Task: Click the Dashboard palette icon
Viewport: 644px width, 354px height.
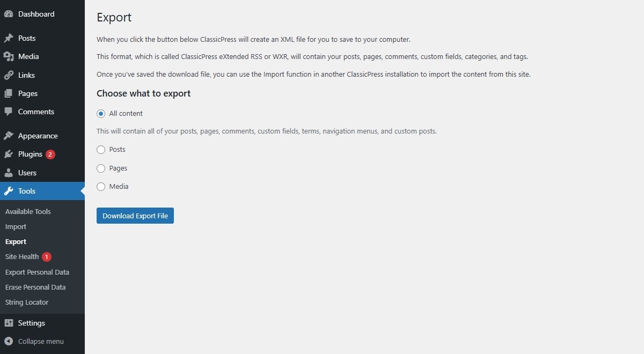Action: pos(9,14)
